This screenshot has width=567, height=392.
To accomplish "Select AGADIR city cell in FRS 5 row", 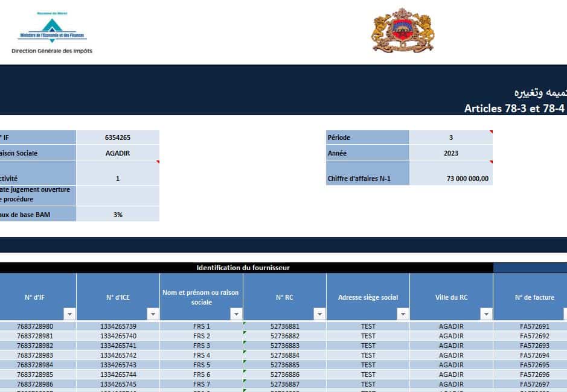I will [x=451, y=365].
